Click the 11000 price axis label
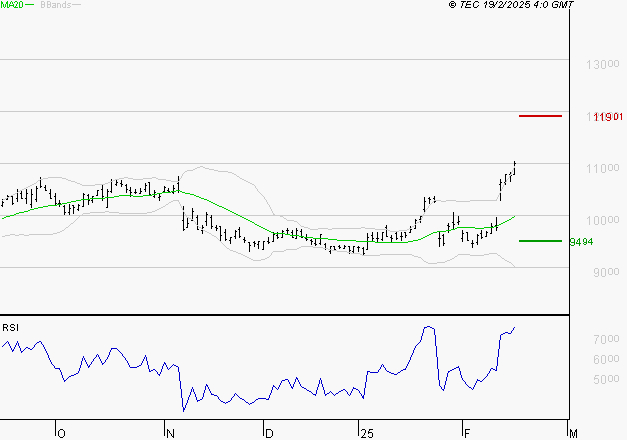Screen dimensions: 627x440 point(603,168)
